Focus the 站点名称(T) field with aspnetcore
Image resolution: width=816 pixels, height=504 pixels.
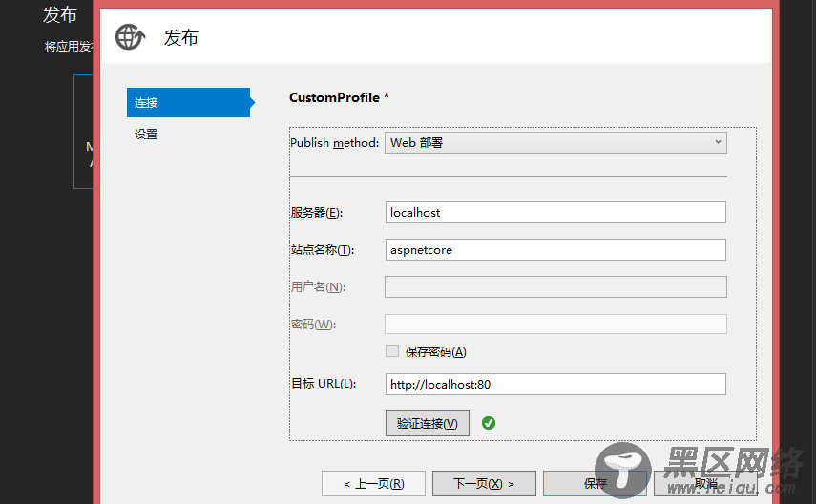(555, 250)
